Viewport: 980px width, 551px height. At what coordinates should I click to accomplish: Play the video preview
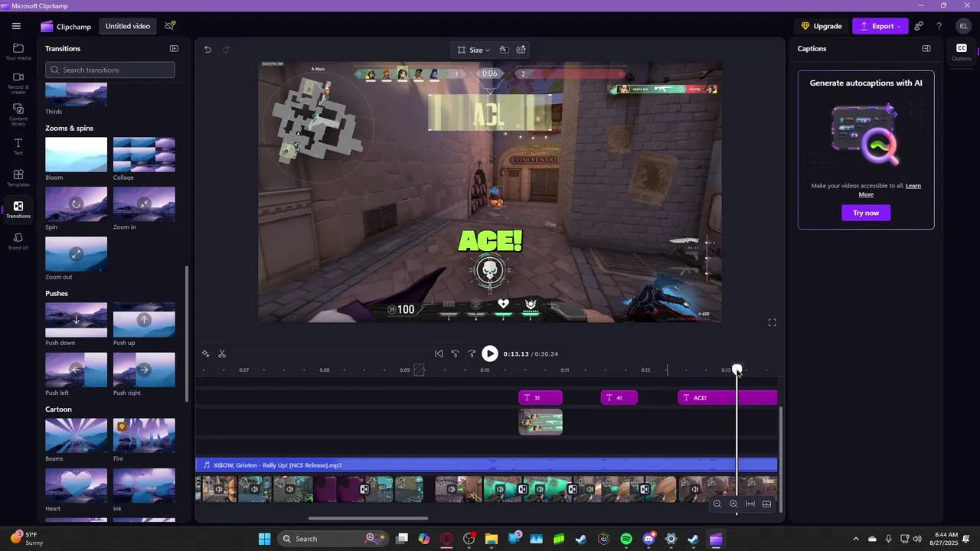pos(490,354)
